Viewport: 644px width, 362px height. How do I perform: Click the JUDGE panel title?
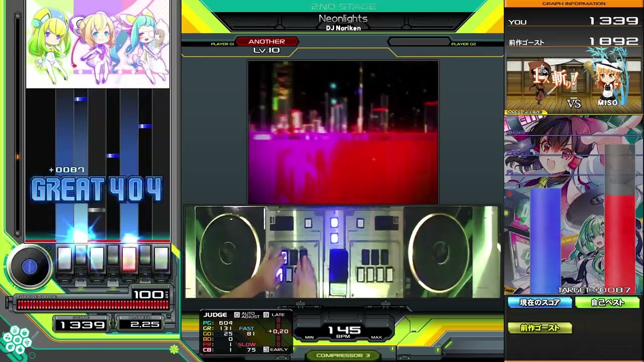[215, 315]
